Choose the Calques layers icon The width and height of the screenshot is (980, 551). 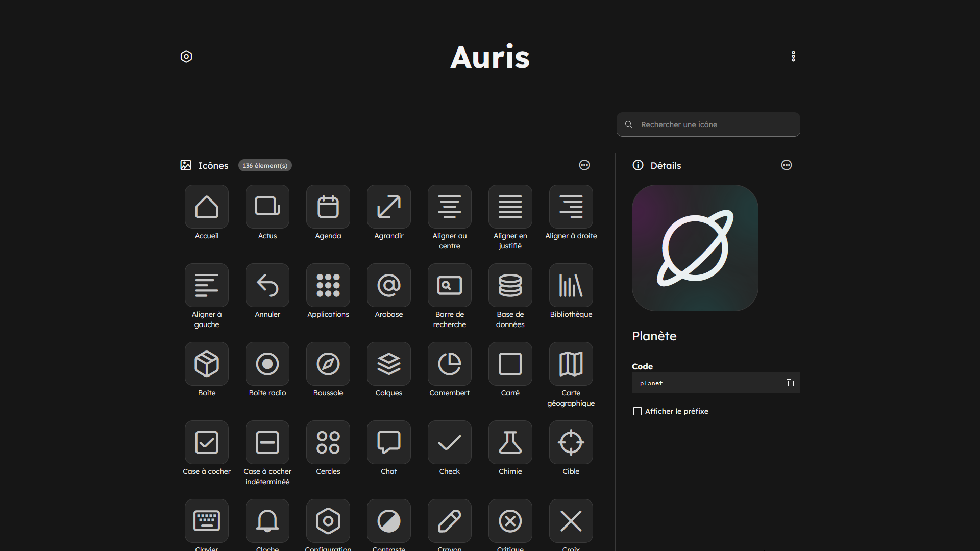(x=389, y=364)
